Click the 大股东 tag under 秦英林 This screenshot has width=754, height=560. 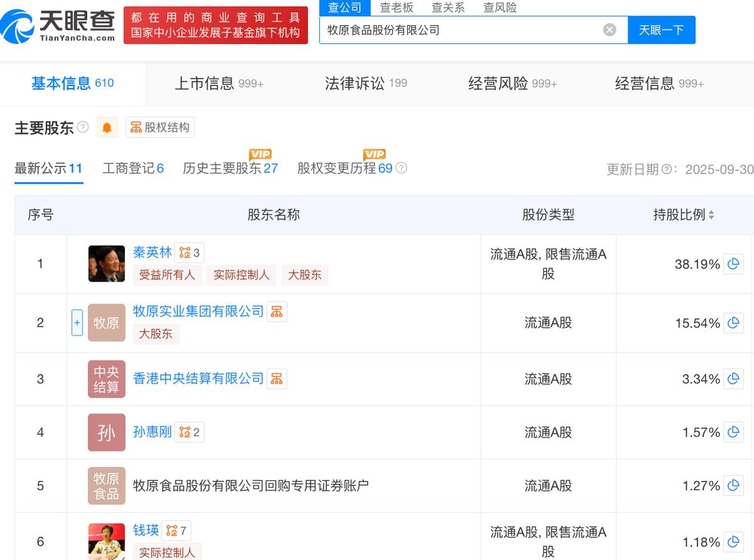pyautogui.click(x=305, y=275)
